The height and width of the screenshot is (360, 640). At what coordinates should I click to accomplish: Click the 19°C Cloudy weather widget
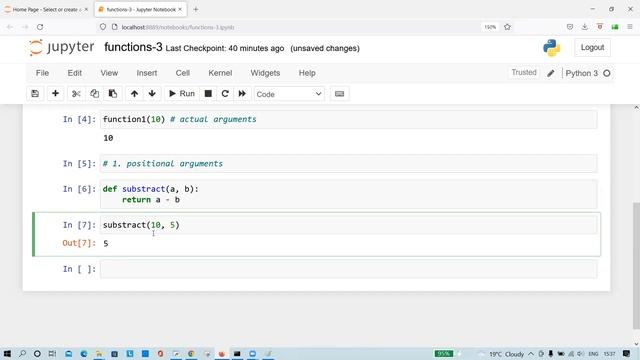(x=506, y=354)
